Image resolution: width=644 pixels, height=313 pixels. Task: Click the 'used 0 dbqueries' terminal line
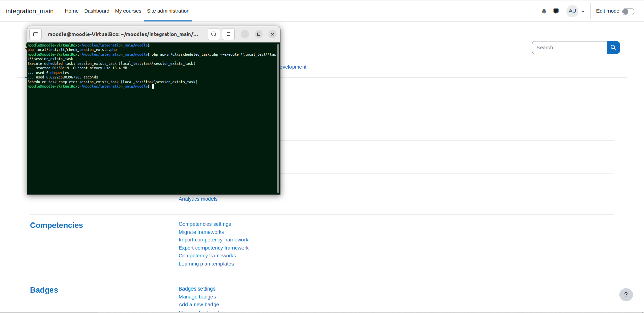tap(48, 73)
